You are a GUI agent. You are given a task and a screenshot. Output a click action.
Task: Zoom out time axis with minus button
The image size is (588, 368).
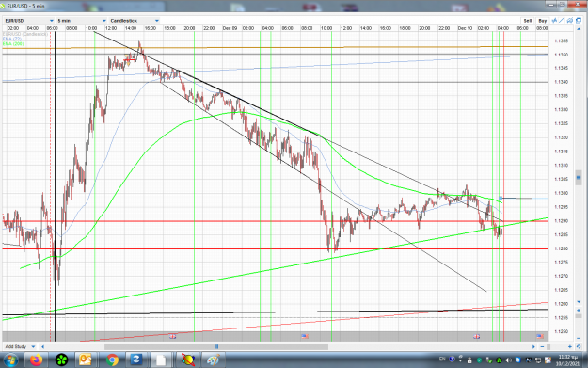[x=542, y=346]
